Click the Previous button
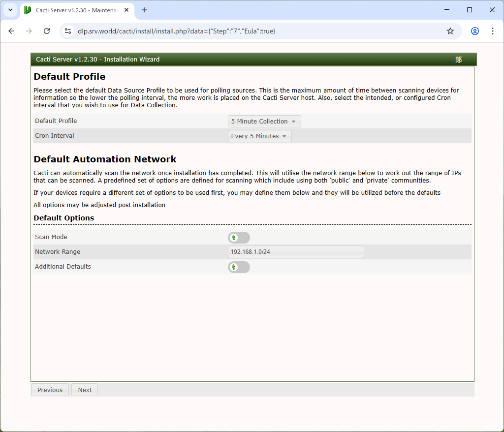The width and height of the screenshot is (504, 432). (x=50, y=390)
